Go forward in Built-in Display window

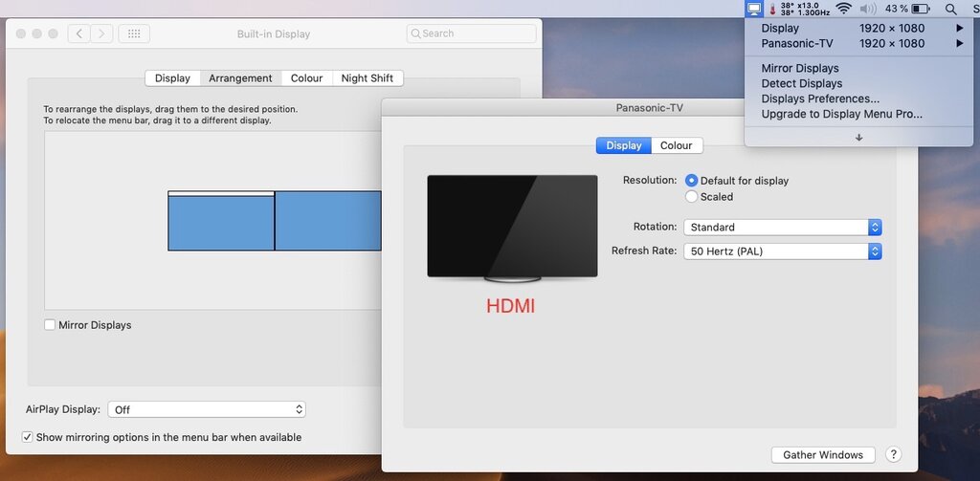point(101,33)
